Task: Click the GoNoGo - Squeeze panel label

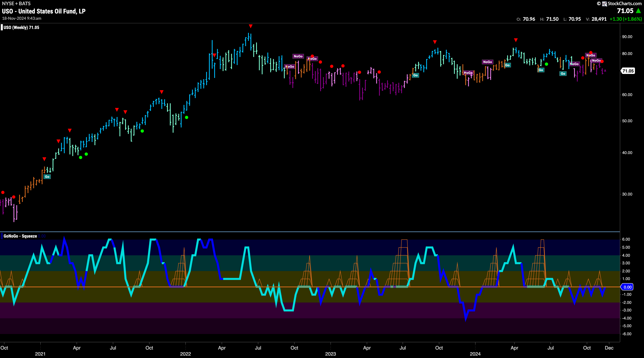Action: click(20, 236)
